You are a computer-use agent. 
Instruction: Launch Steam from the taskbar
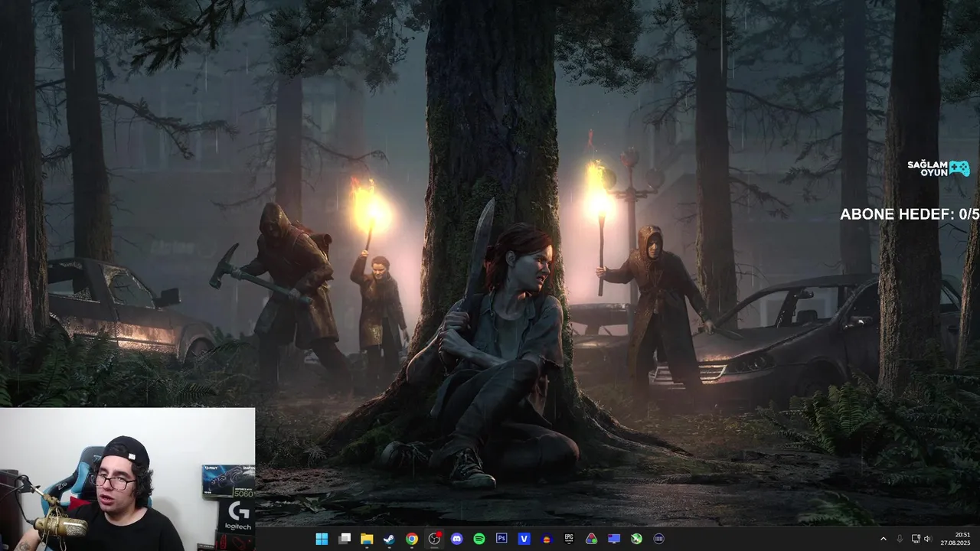click(x=389, y=539)
